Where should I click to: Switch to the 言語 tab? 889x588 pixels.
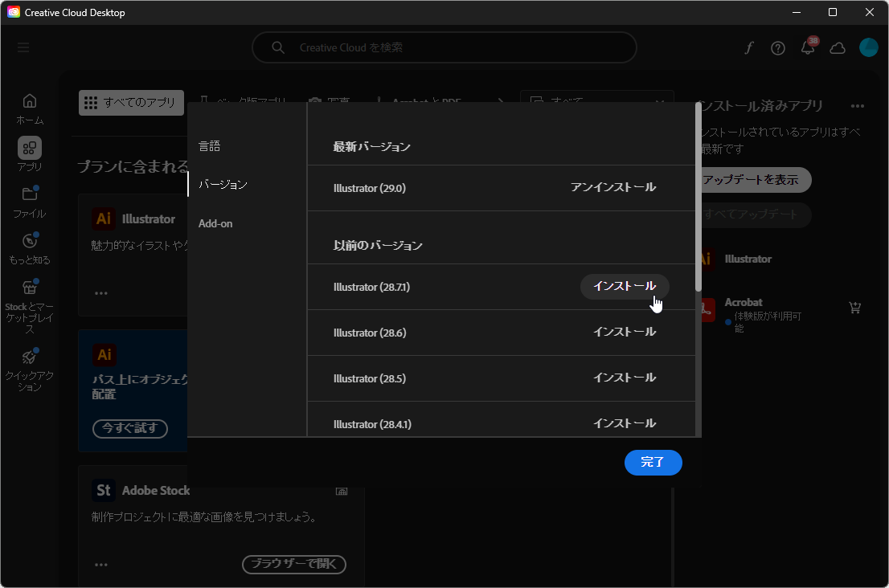tap(210, 145)
